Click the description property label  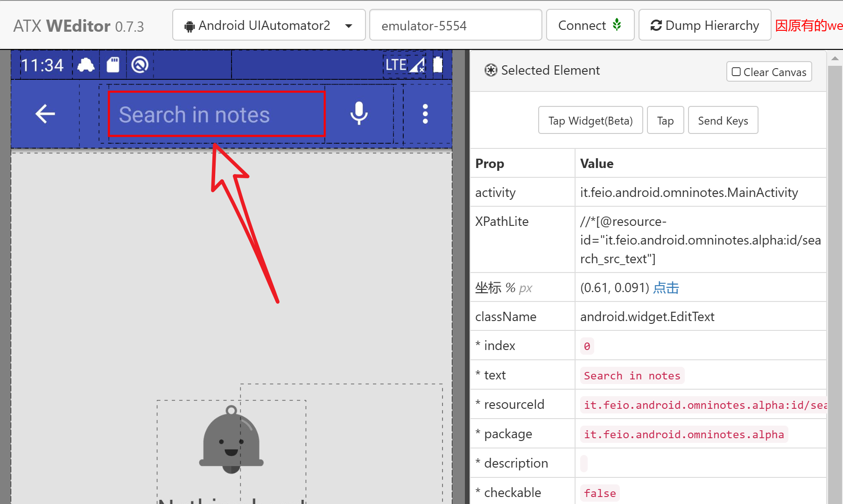(512, 463)
